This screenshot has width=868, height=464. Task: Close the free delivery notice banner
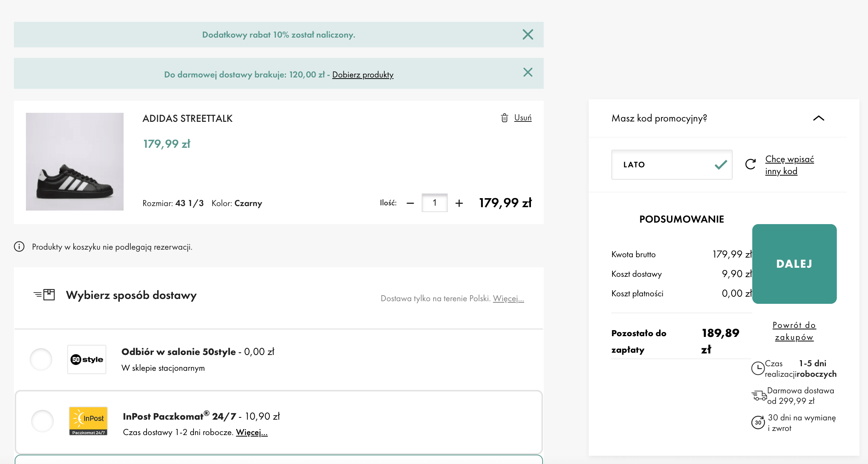(x=528, y=72)
